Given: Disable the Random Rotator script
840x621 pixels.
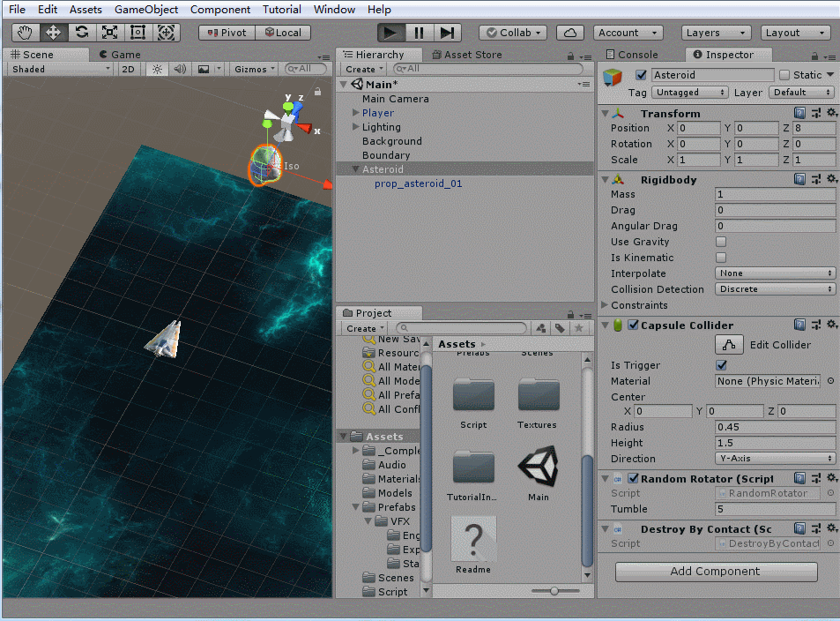Looking at the screenshot, I should [x=633, y=478].
